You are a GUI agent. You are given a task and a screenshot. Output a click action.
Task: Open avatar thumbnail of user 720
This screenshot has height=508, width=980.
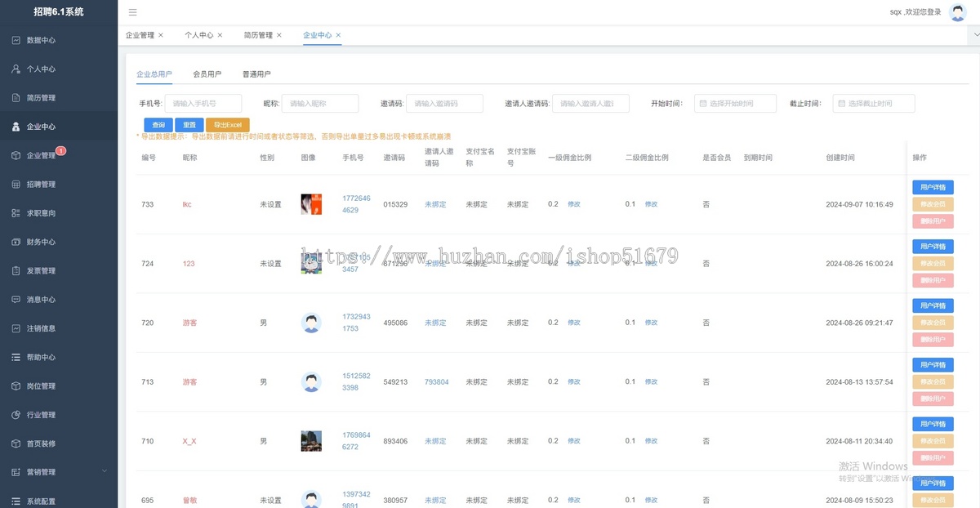point(311,323)
